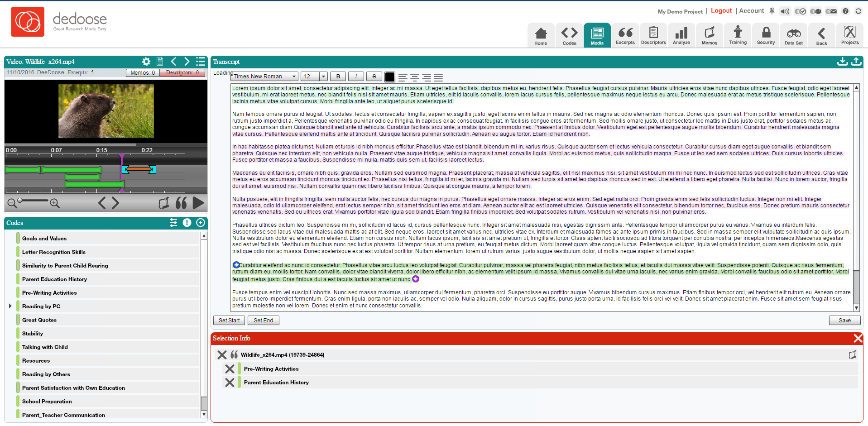Center align transcript text

pyautogui.click(x=414, y=77)
